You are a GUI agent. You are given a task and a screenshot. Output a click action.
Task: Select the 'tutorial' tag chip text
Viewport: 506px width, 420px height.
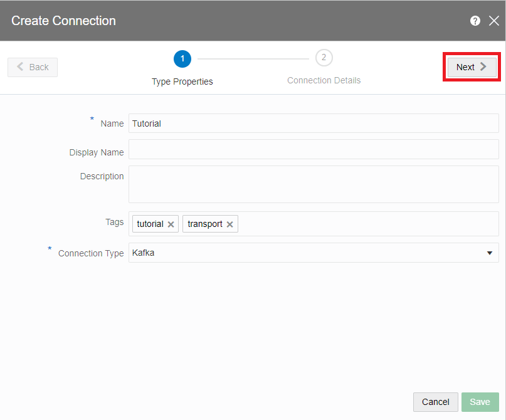[150, 224]
